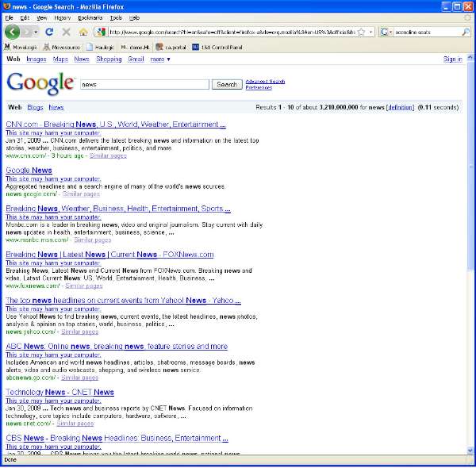This screenshot has width=476, height=468.
Task: Open Similar pages for www.cnn.com
Action: pos(108,155)
